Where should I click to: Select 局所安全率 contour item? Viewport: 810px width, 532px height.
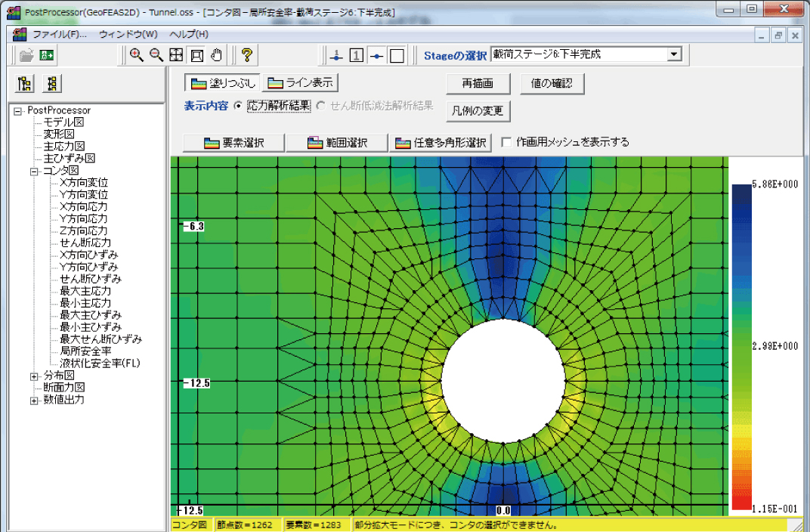pos(85,351)
